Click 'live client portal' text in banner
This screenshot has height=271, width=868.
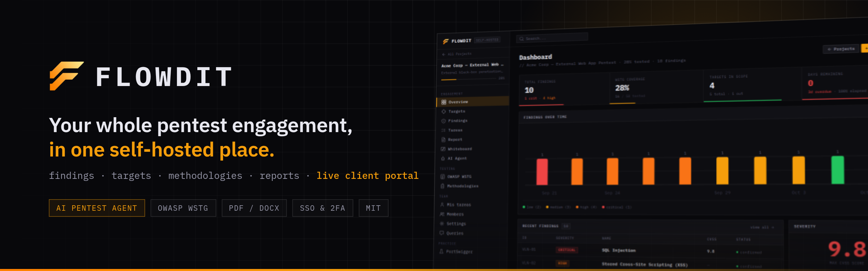pos(368,175)
